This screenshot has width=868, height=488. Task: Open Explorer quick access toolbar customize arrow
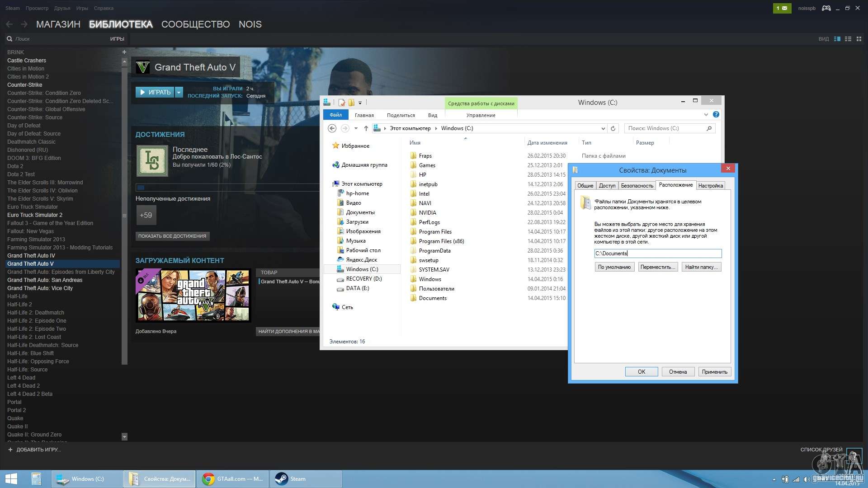[x=360, y=103]
